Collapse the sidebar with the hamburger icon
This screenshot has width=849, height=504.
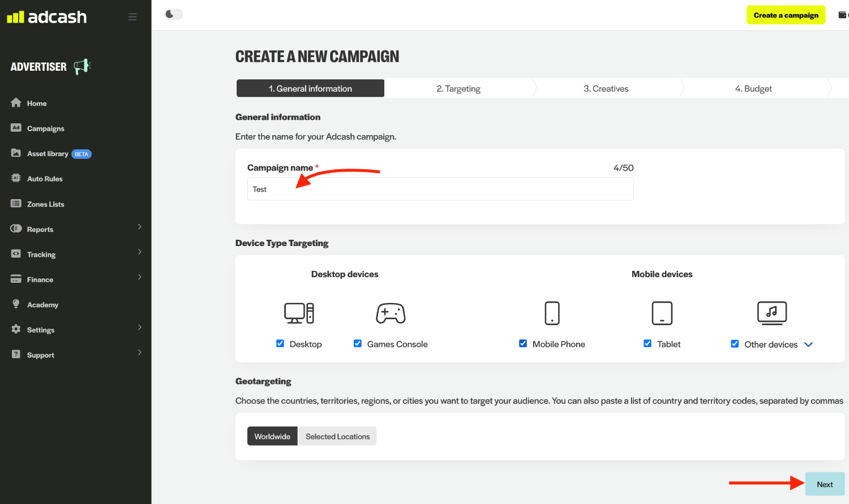point(132,17)
